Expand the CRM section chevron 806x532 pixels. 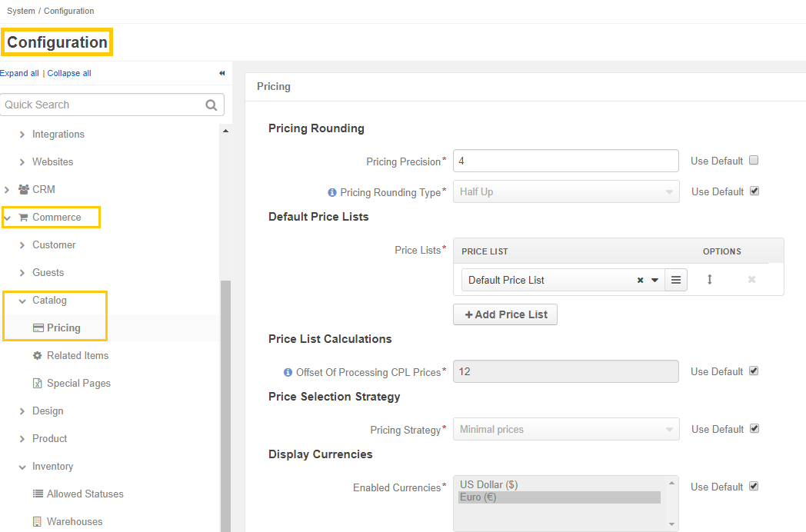(x=7, y=190)
